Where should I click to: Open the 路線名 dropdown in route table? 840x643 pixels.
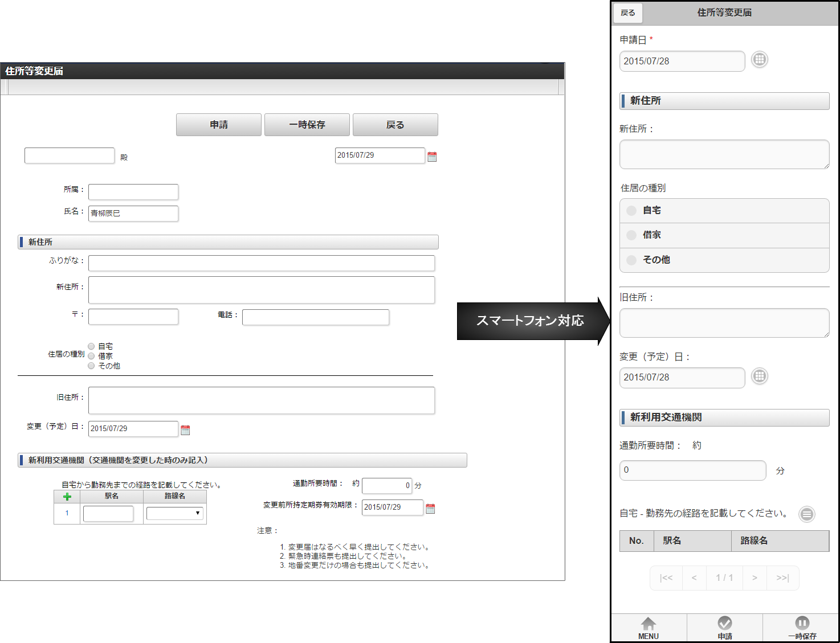pyautogui.click(x=174, y=513)
